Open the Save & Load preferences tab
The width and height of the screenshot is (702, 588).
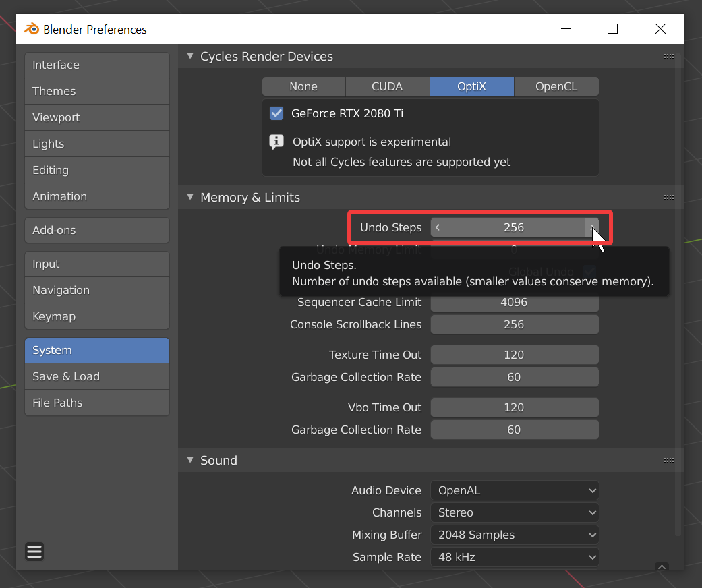tap(97, 376)
